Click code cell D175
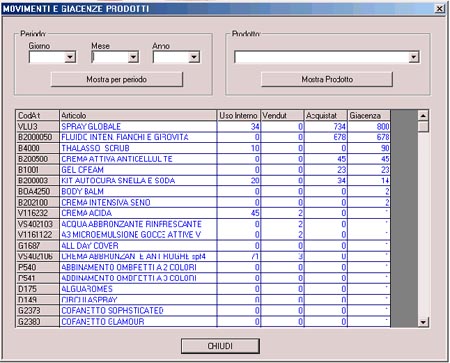 click(38, 289)
